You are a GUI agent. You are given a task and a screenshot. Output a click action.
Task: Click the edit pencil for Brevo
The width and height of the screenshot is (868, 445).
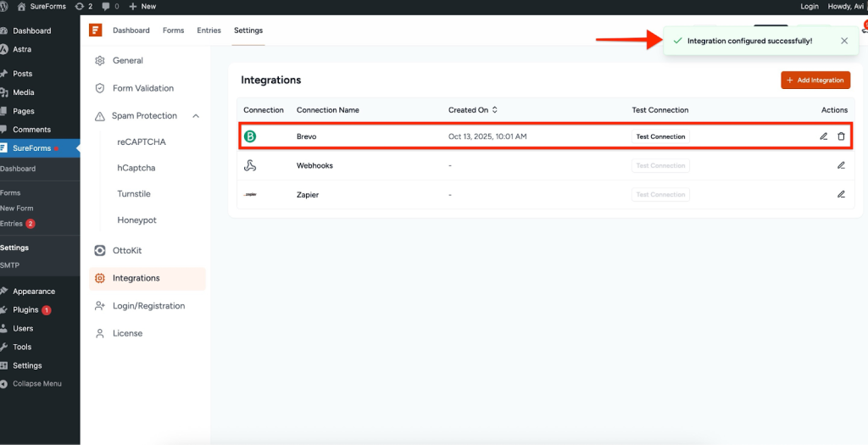tap(823, 136)
